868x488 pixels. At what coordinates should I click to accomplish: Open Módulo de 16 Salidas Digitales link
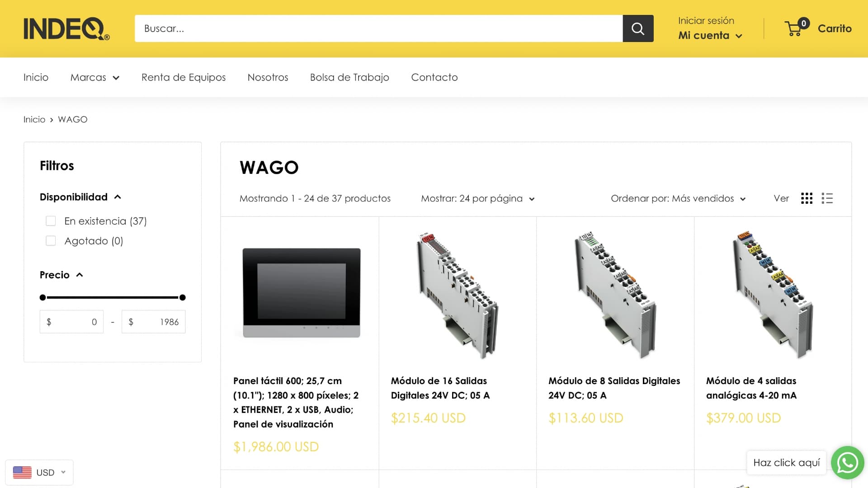tap(440, 388)
